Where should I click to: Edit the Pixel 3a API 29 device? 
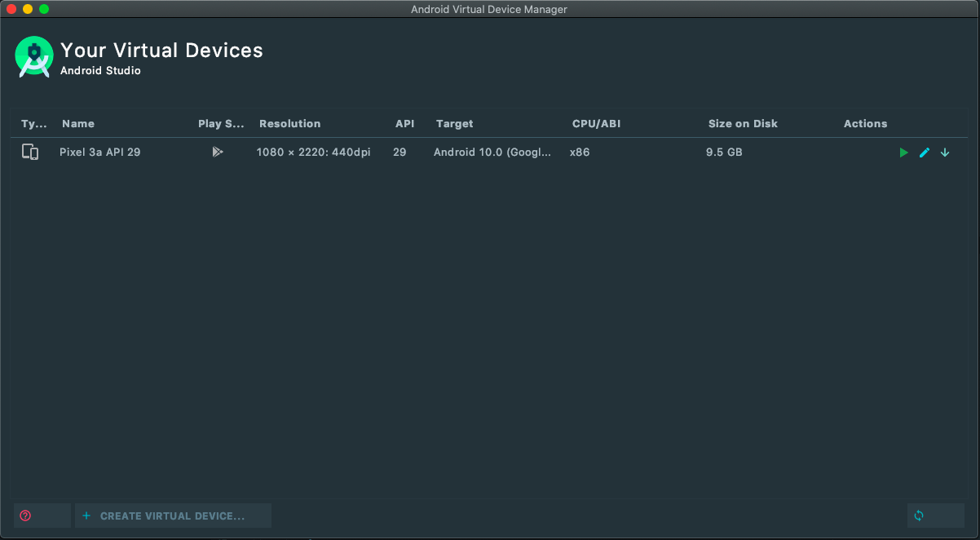tap(924, 152)
